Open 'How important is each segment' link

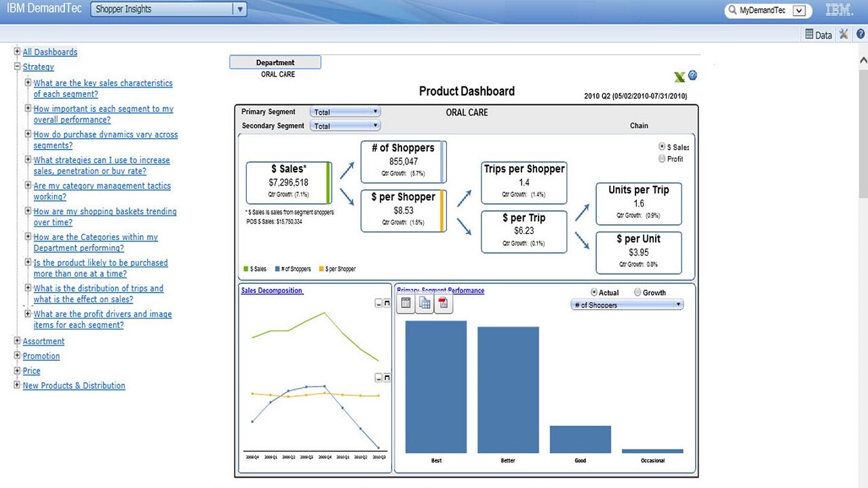pyautogui.click(x=104, y=114)
